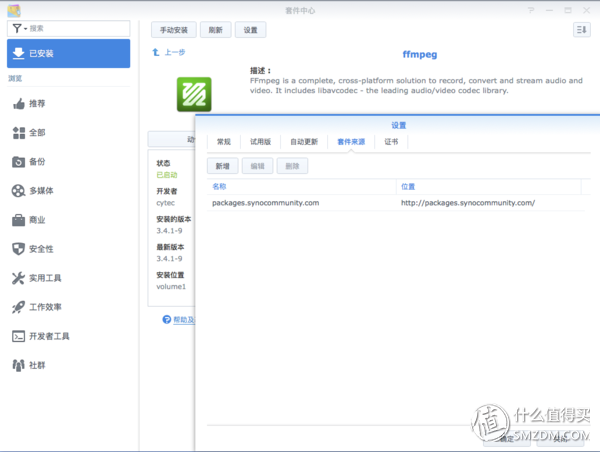600x452 pixels.
Task: Click the wrench Utilities icon
Action: pyautogui.click(x=18, y=278)
